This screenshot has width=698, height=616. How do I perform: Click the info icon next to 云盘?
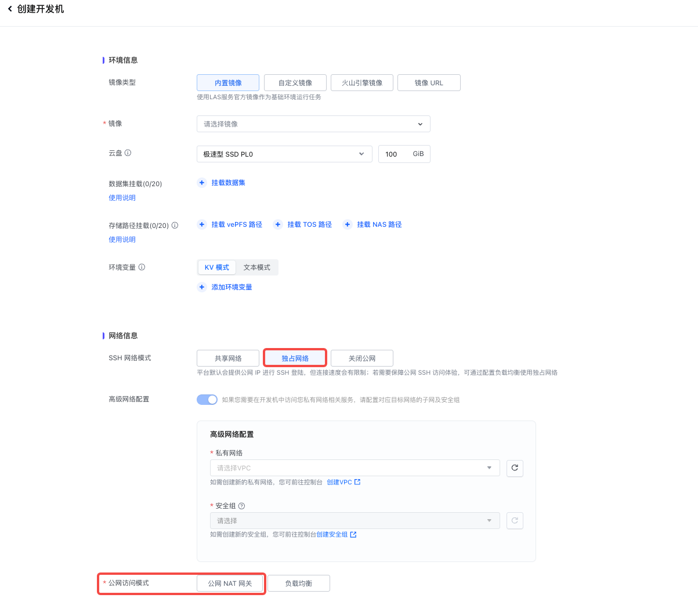[x=128, y=153]
